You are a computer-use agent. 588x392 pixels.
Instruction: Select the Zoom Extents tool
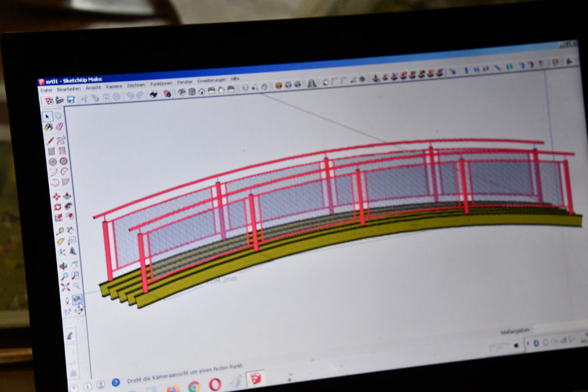pos(66,288)
